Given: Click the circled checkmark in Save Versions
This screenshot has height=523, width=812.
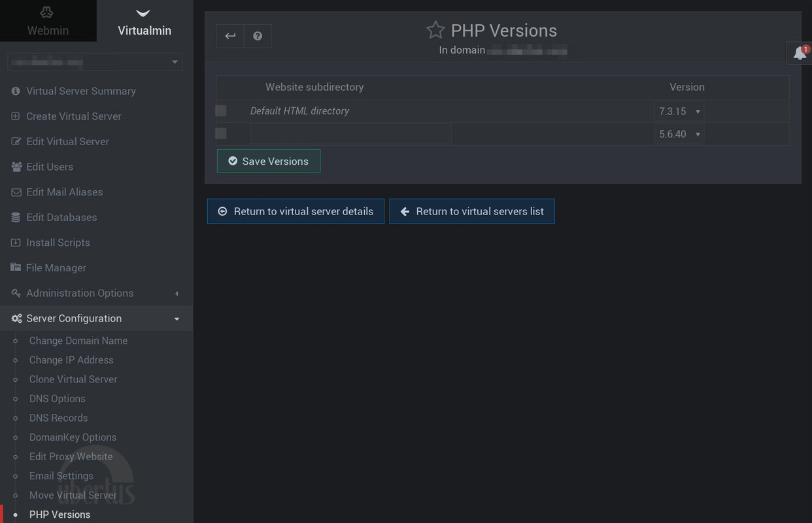Looking at the screenshot, I should (233, 161).
